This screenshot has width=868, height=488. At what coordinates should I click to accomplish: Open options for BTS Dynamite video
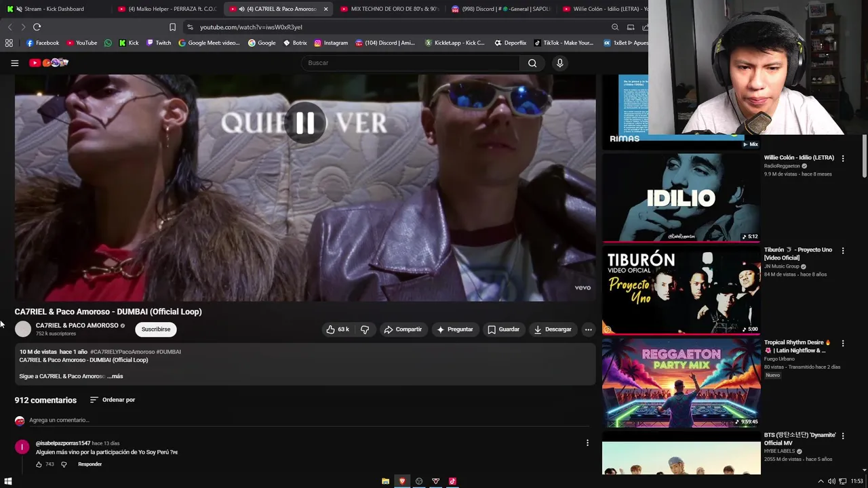click(x=843, y=436)
